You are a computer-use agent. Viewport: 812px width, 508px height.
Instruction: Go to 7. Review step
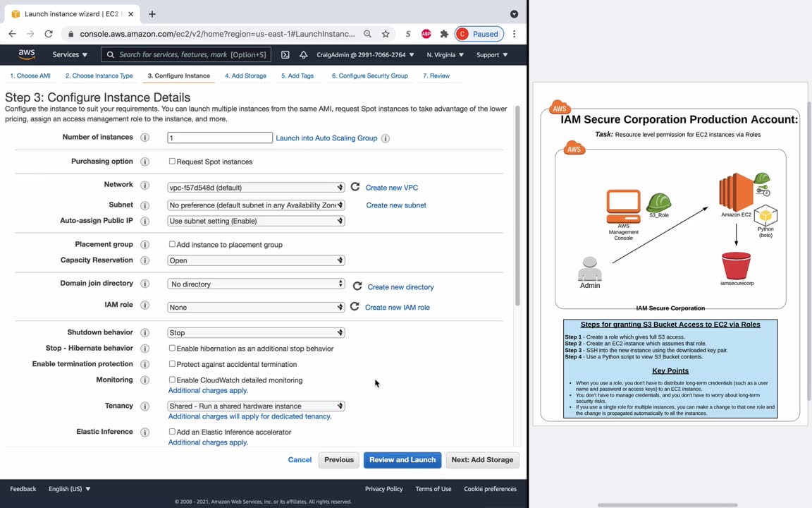(x=436, y=75)
